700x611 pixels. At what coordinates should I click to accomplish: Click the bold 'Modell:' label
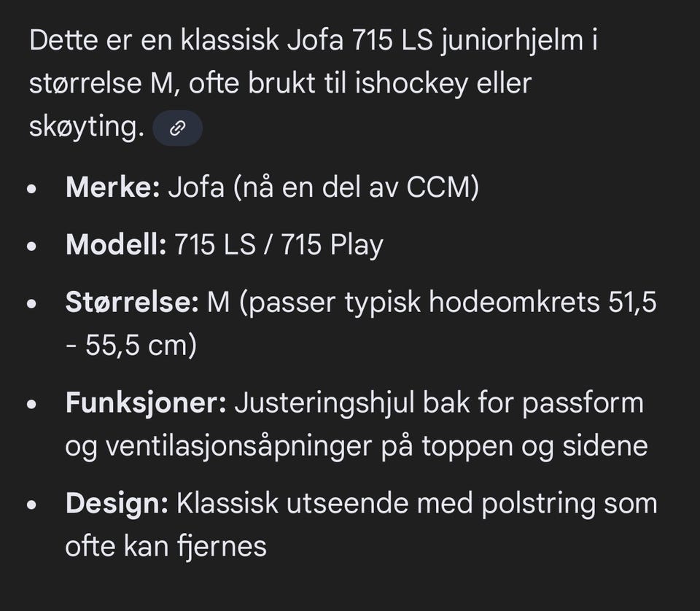[x=116, y=245]
